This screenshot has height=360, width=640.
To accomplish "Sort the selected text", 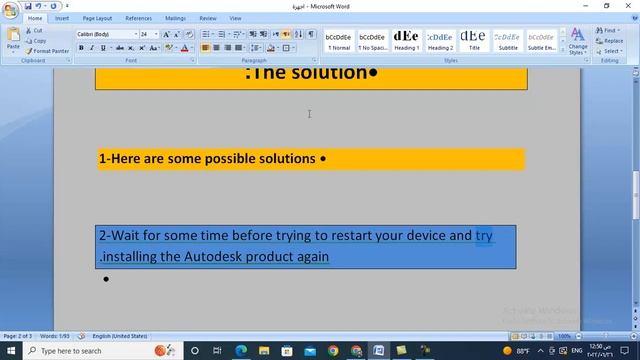I will tap(299, 34).
